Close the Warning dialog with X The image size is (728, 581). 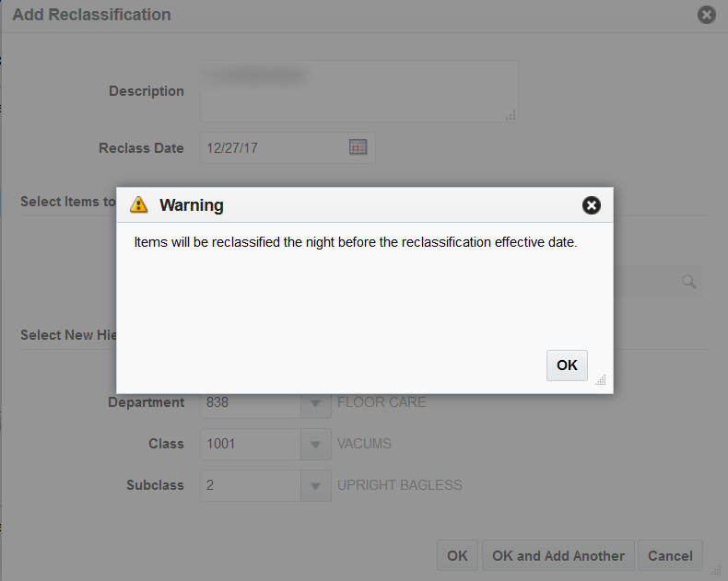click(591, 205)
